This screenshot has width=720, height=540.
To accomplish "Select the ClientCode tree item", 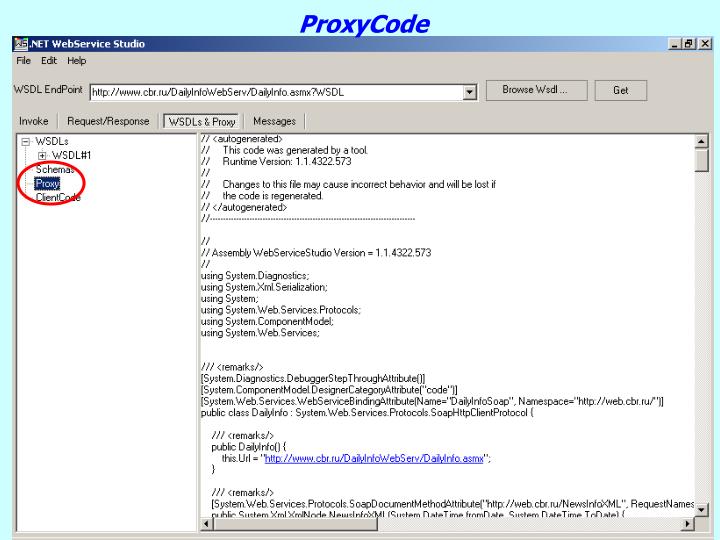I will [58, 197].
